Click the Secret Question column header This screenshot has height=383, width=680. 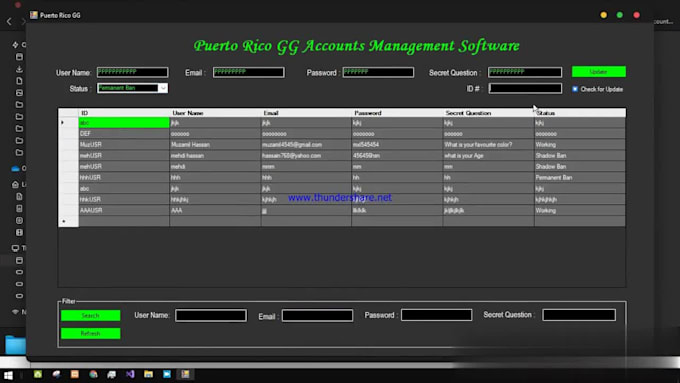(x=488, y=113)
